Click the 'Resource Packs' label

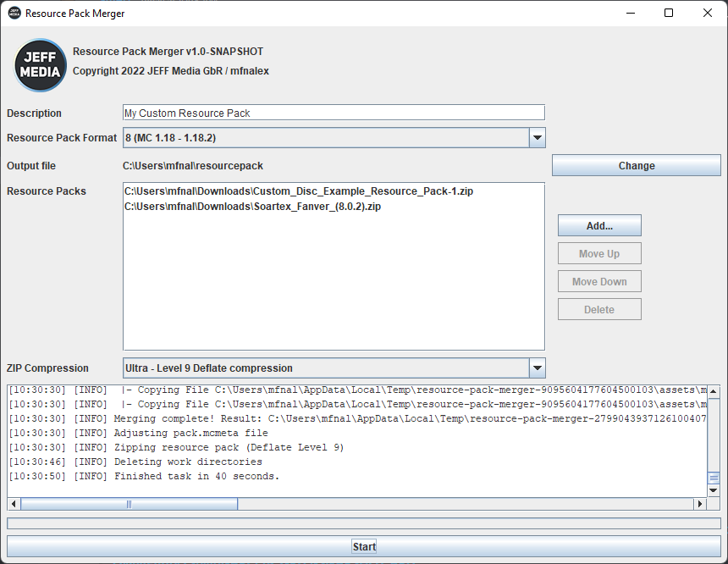47,191
